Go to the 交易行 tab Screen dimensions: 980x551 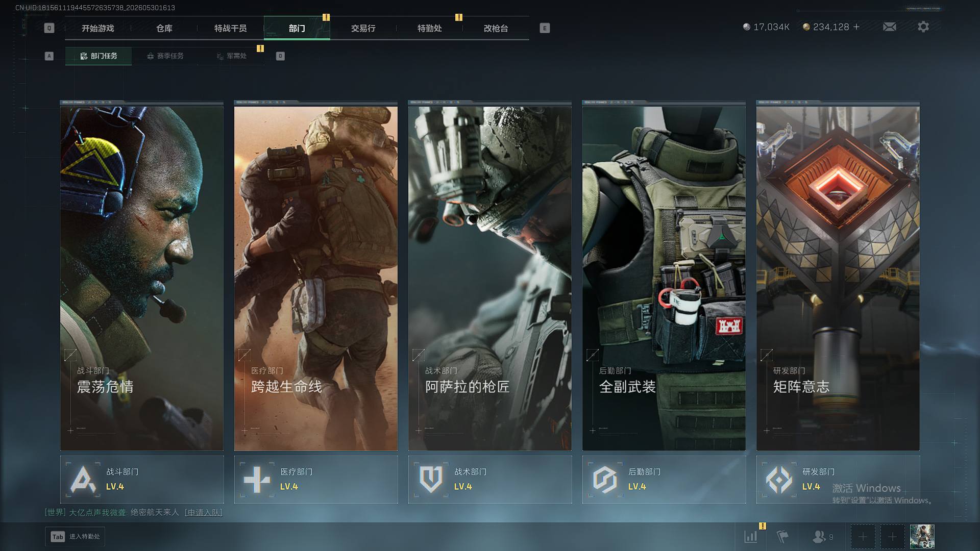[x=363, y=29]
